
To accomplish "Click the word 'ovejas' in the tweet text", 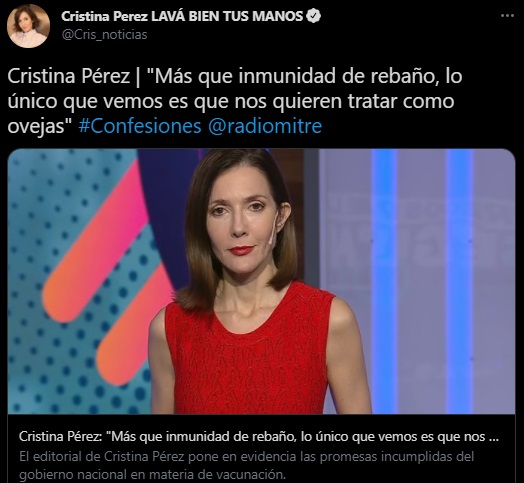I will click(x=36, y=127).
